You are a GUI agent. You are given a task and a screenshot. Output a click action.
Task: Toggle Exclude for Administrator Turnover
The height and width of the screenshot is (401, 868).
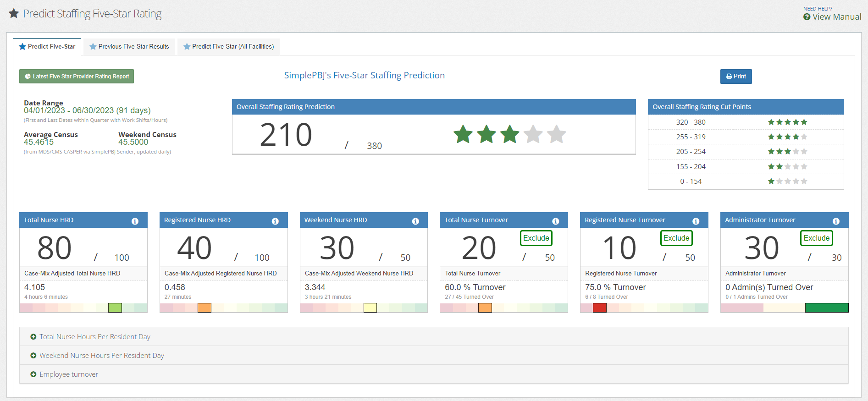point(817,238)
